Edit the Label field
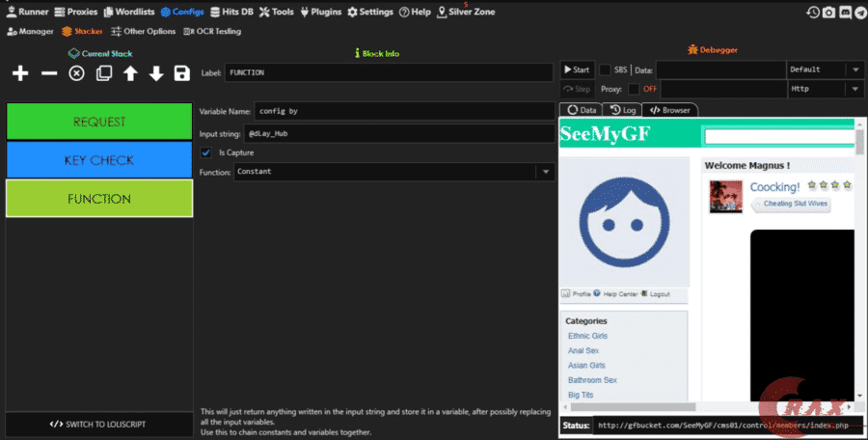 (x=389, y=72)
